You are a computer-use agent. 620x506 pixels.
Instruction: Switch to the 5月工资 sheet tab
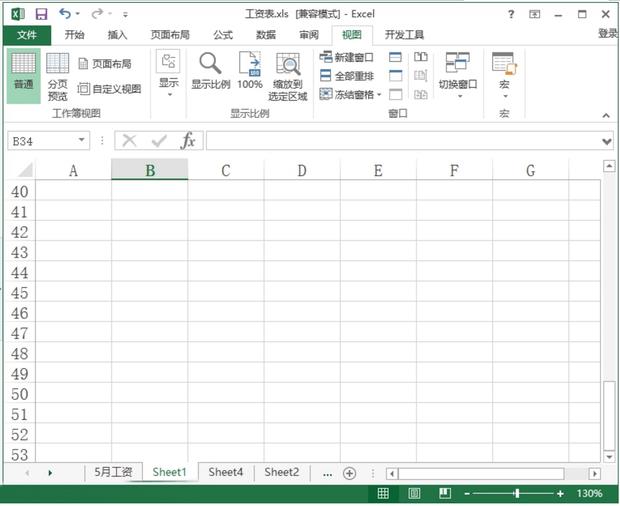[x=112, y=472]
